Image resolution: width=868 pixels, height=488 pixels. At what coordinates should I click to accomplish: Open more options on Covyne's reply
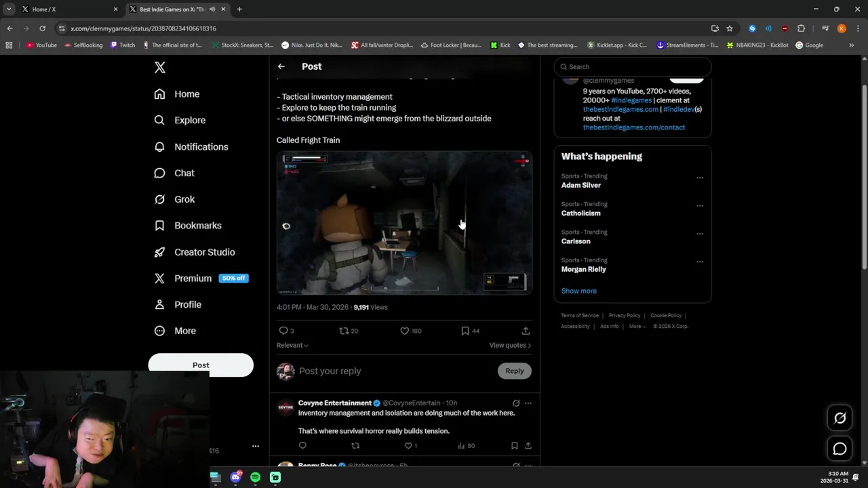coord(528,403)
